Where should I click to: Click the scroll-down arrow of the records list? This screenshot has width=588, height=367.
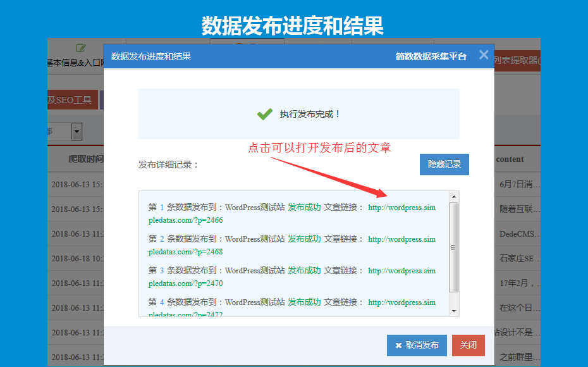454,311
